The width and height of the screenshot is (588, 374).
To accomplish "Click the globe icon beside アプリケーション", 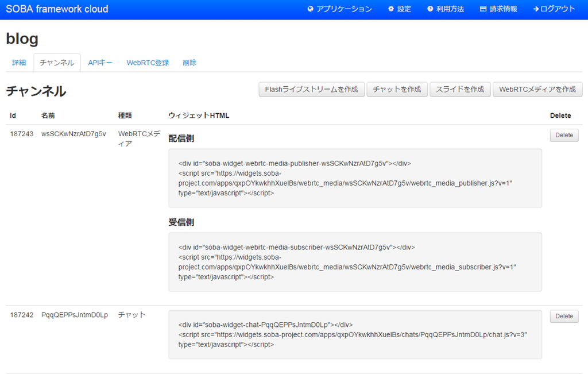I will click(x=310, y=9).
